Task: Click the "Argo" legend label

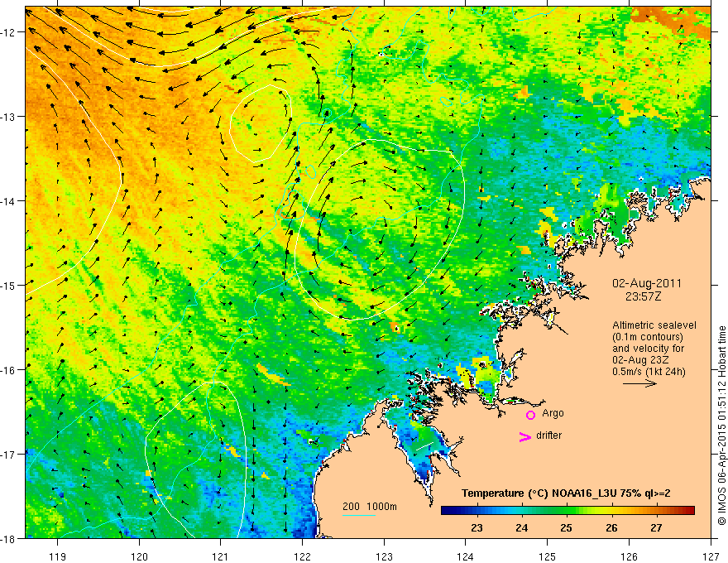Action: pos(553,413)
